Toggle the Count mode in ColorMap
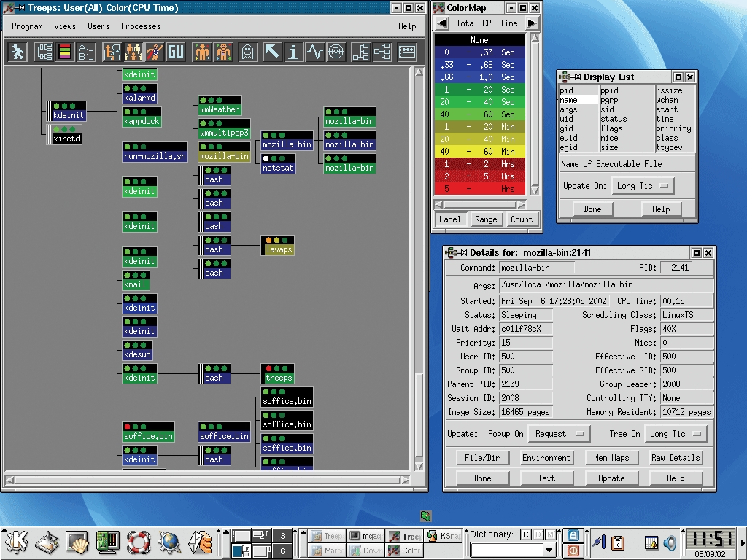Image resolution: width=747 pixels, height=560 pixels. click(x=521, y=219)
